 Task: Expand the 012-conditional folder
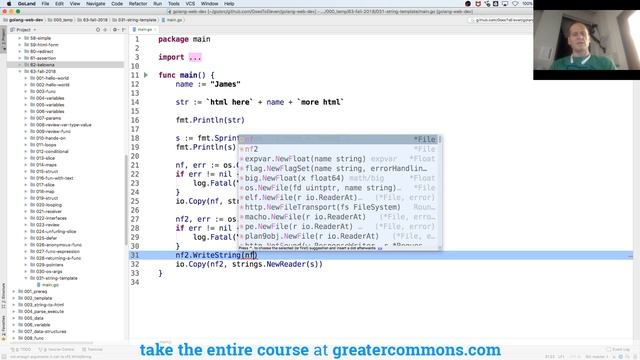click(26, 151)
